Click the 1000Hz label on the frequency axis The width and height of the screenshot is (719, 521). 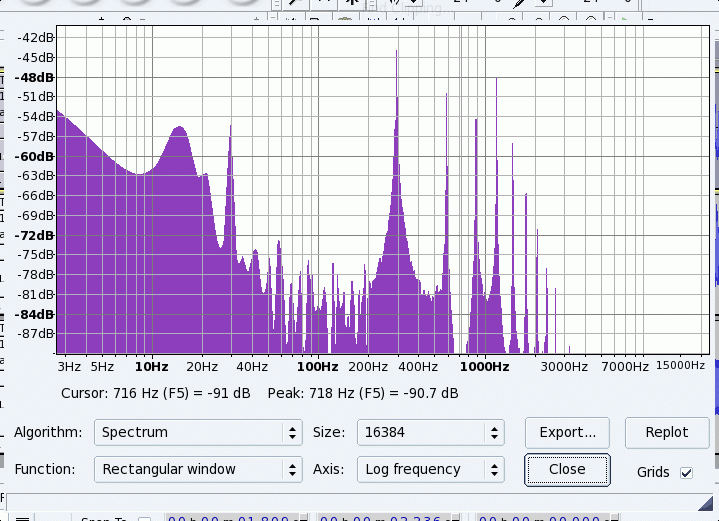click(485, 367)
